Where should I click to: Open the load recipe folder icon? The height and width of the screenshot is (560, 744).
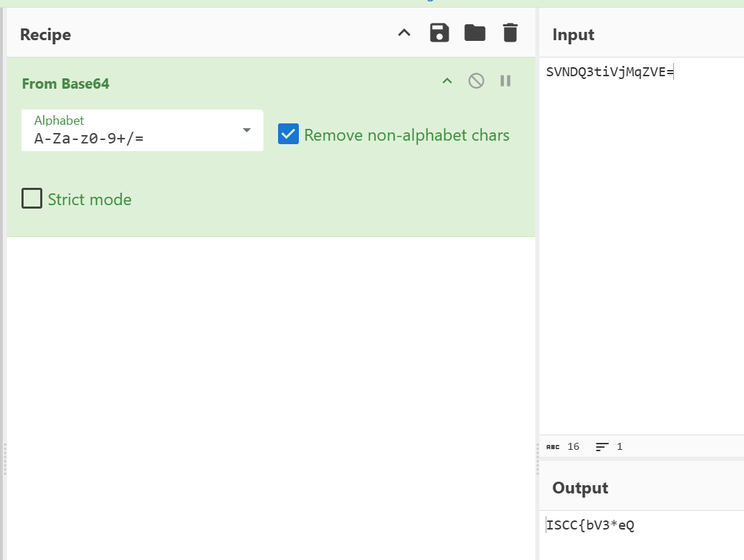(475, 33)
